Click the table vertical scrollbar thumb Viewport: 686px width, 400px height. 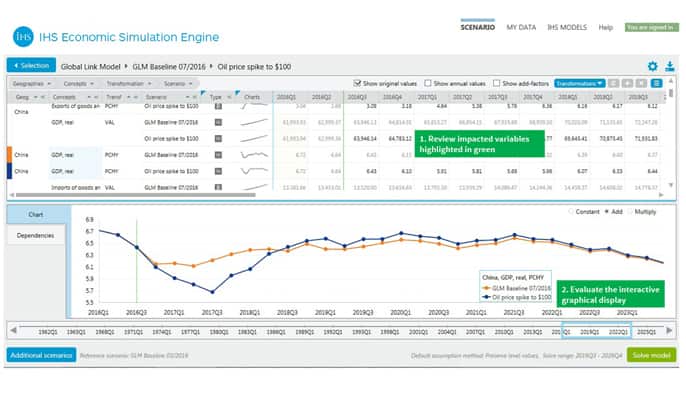(670, 93)
